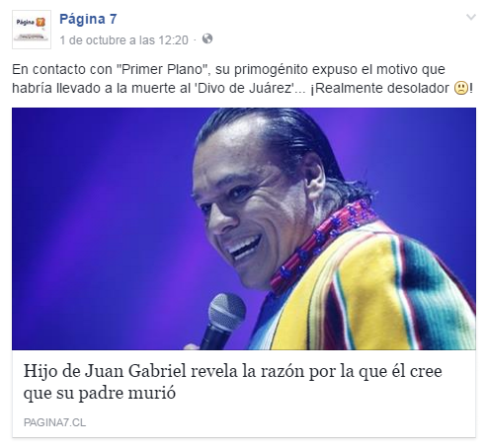Click the Página 7 page name
This screenshot has height=448, width=487.
[x=88, y=19]
